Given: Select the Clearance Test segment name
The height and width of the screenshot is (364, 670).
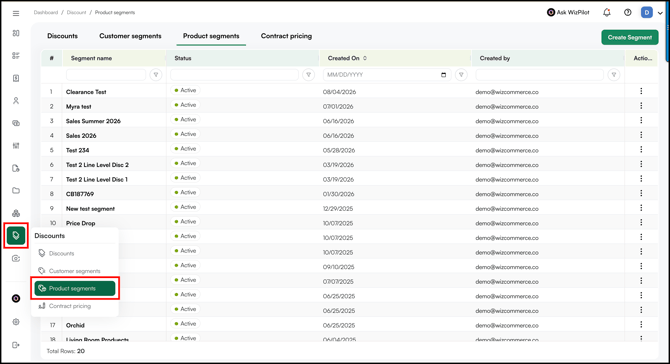Looking at the screenshot, I should tap(86, 92).
